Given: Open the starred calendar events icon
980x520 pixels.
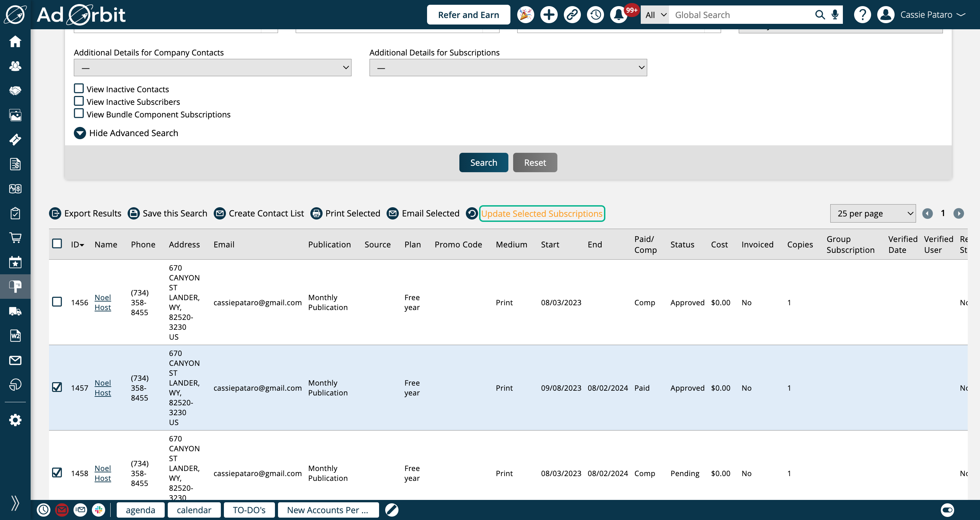Looking at the screenshot, I should pyautogui.click(x=15, y=262).
